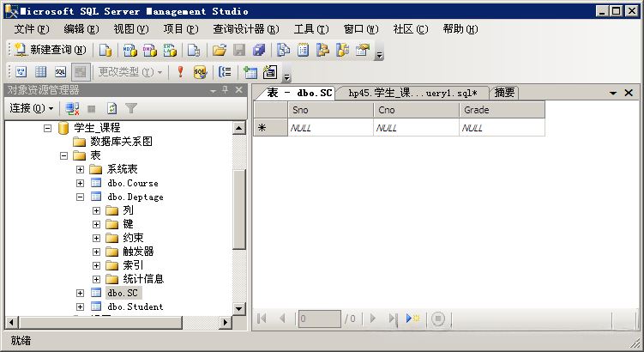Image resolution: width=644 pixels, height=352 pixels.
Task: Click the Open File folder icon
Action: click(220, 50)
